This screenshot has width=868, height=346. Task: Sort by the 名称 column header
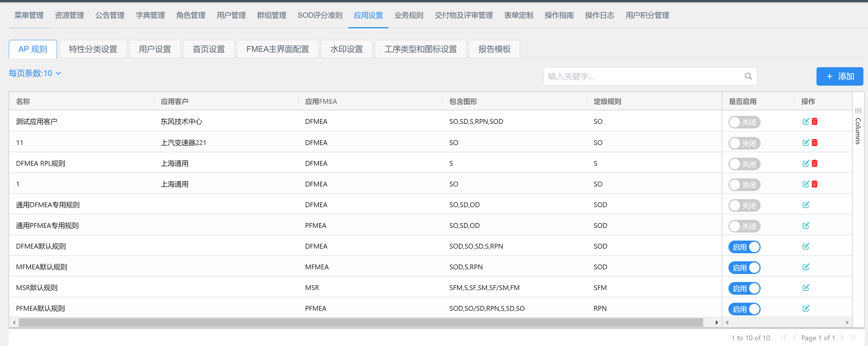[23, 102]
